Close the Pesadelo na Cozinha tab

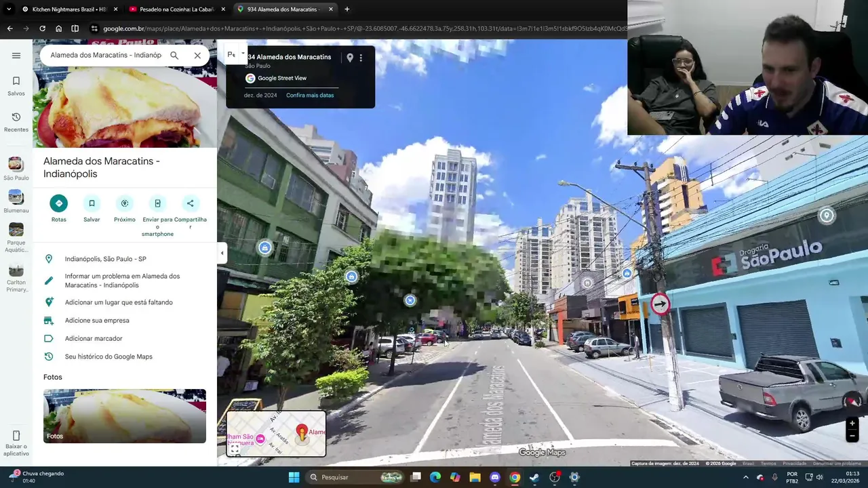tap(224, 9)
